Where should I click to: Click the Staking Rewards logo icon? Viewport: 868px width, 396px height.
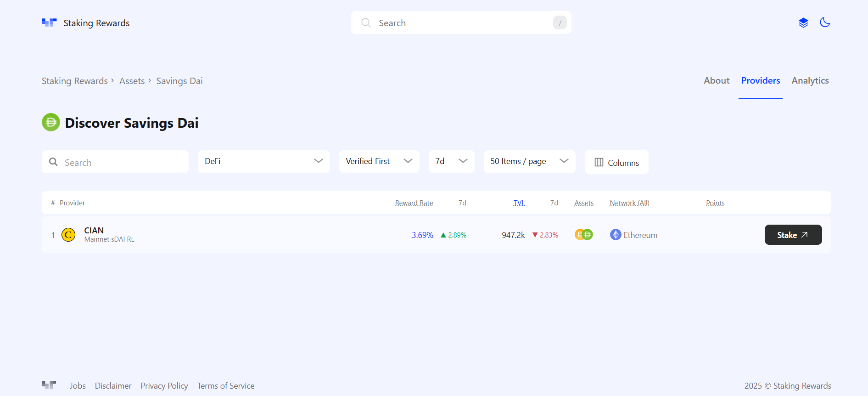pyautogui.click(x=49, y=23)
